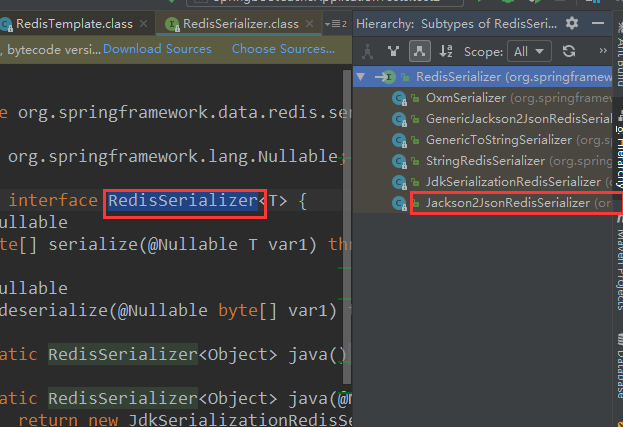Click the GenericJackson2JsonRedisSerializer class icon
The image size is (623, 427).
tap(399, 119)
